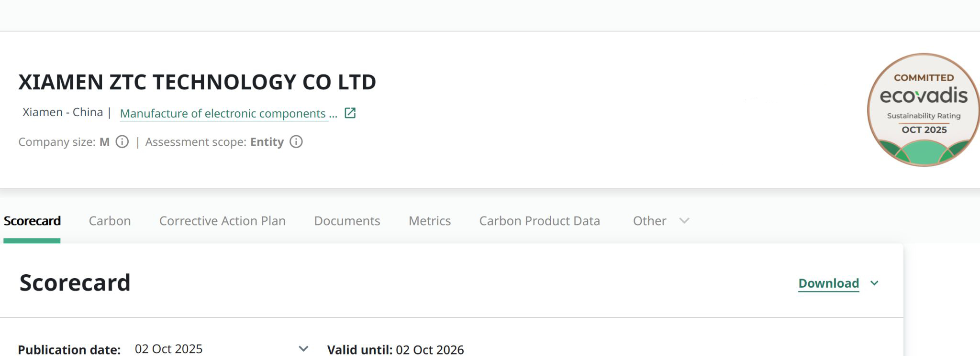
Task: Open the Manufacture of electronic components link
Action: (223, 114)
